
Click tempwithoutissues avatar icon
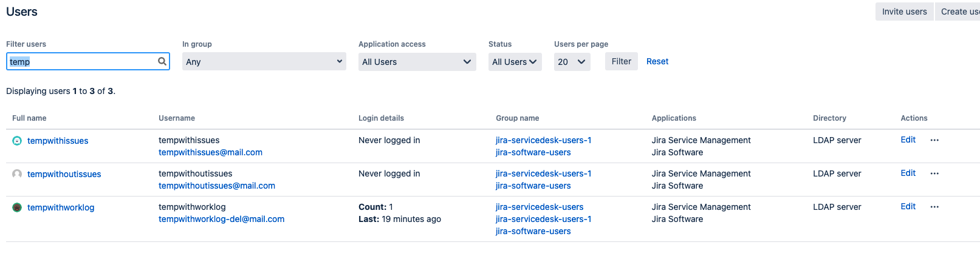pyautogui.click(x=17, y=174)
